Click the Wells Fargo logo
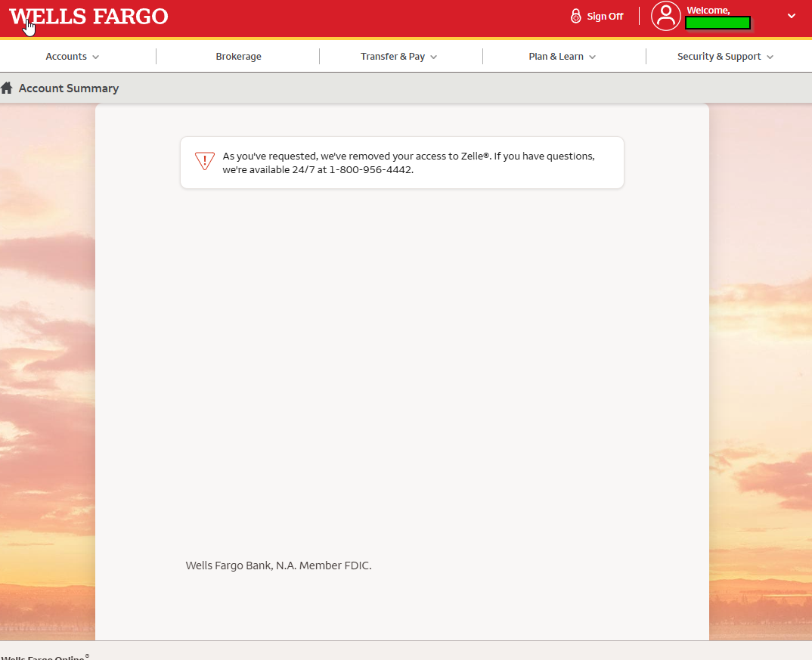 click(x=88, y=17)
